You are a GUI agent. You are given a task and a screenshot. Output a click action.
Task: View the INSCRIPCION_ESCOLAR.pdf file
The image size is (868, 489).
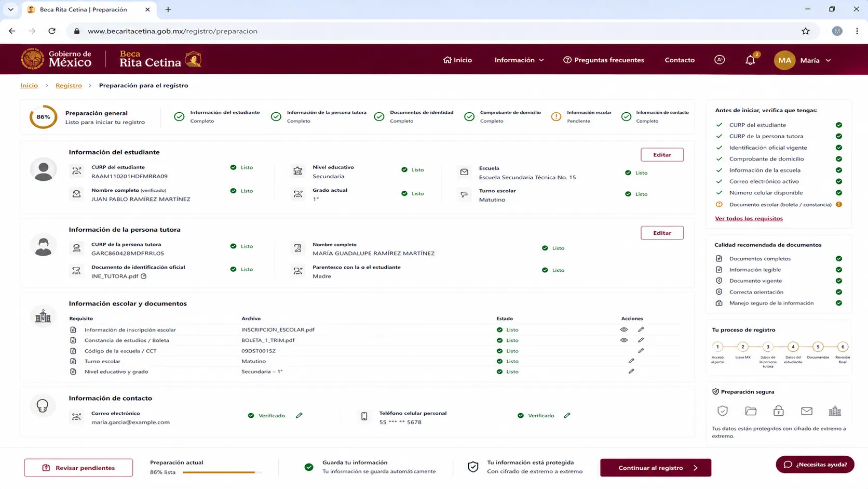point(624,329)
